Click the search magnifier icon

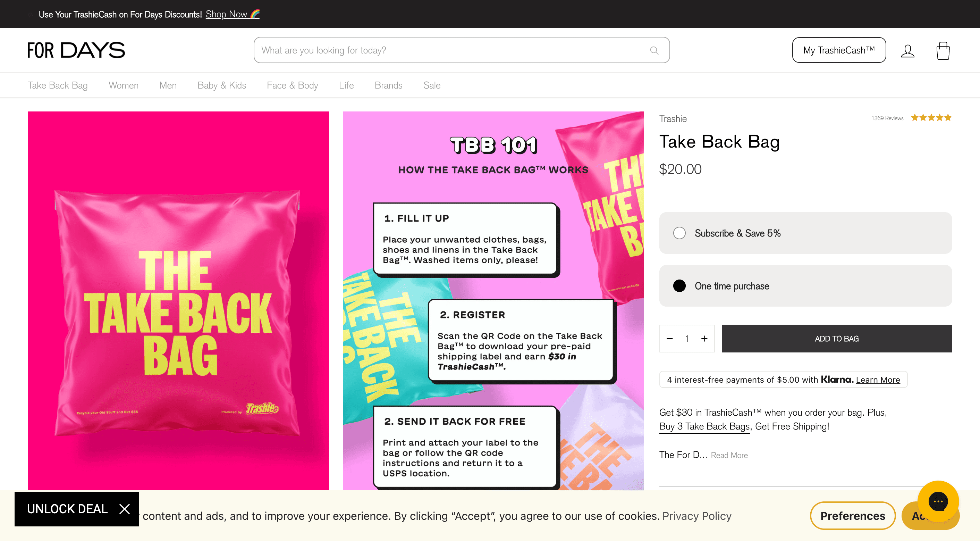[x=654, y=50]
